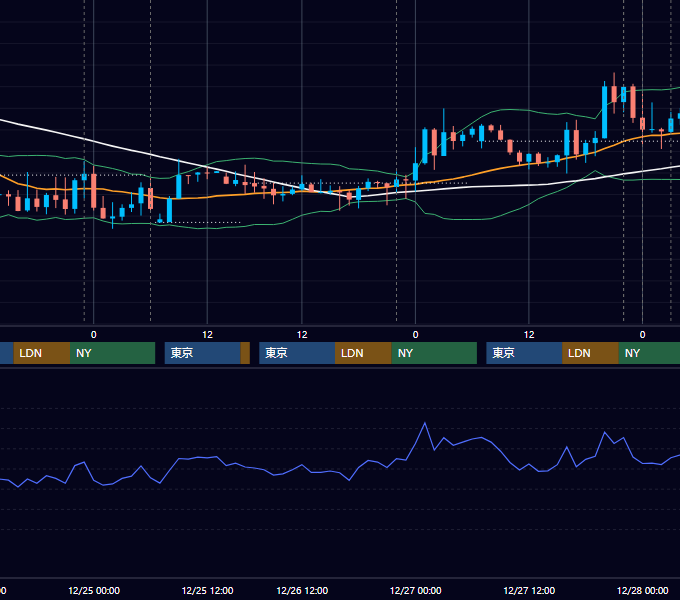Select the NY session block spanning 12/27 00:00
This screenshot has width=680, height=600.
(434, 353)
